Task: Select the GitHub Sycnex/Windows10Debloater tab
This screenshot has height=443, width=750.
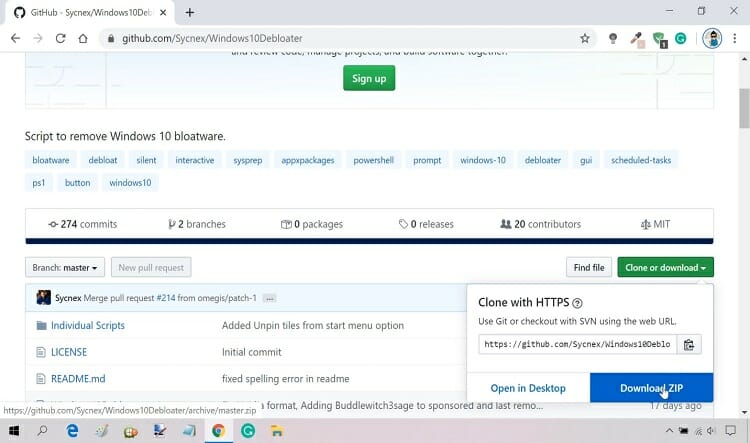Action: [x=90, y=12]
